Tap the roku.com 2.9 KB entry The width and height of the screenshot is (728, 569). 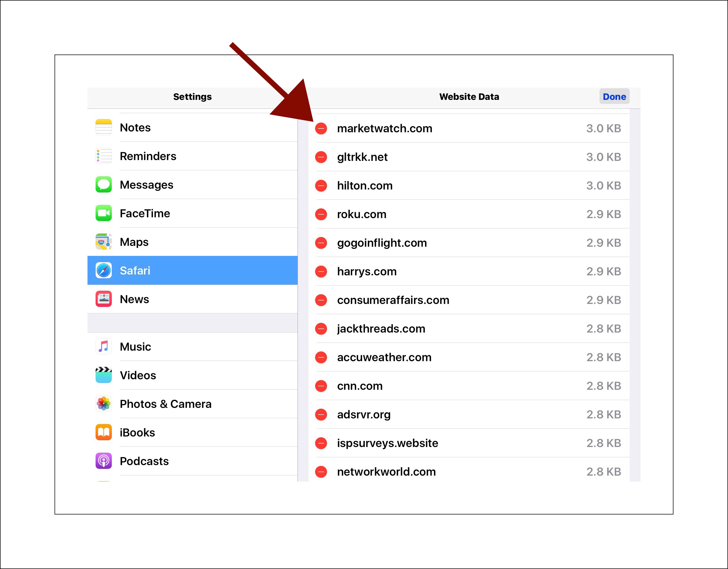point(473,214)
